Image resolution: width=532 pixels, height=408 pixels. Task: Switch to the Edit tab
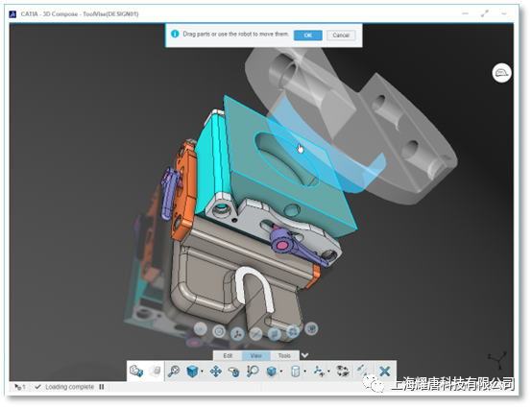[x=228, y=355]
